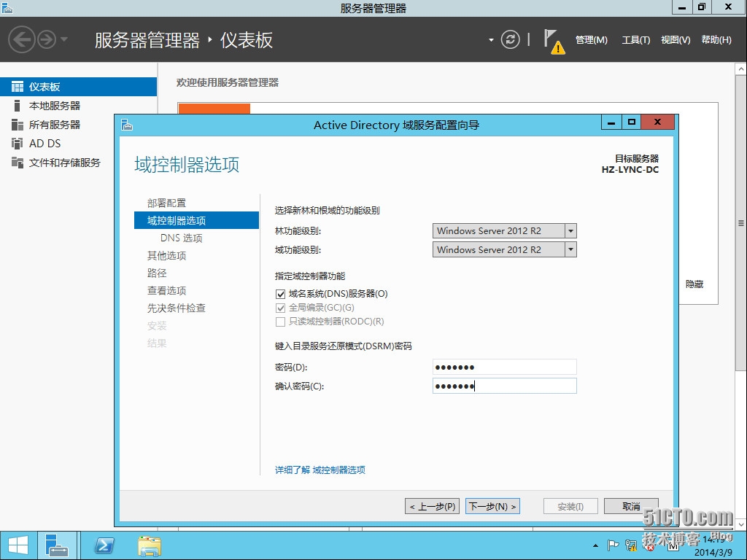Open the Windows Start button

18,545
